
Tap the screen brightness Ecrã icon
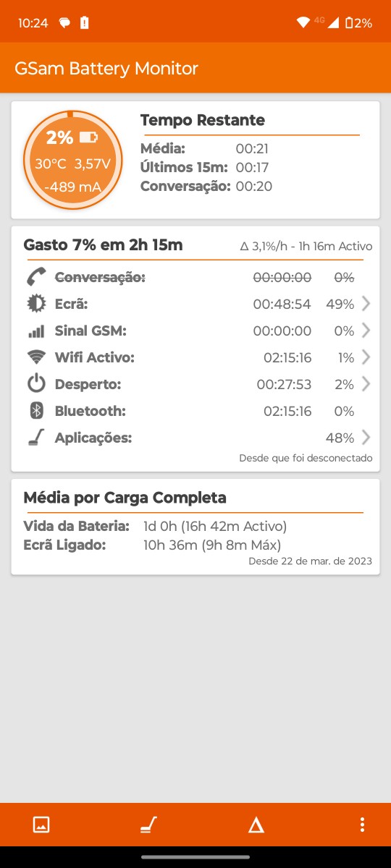point(36,304)
